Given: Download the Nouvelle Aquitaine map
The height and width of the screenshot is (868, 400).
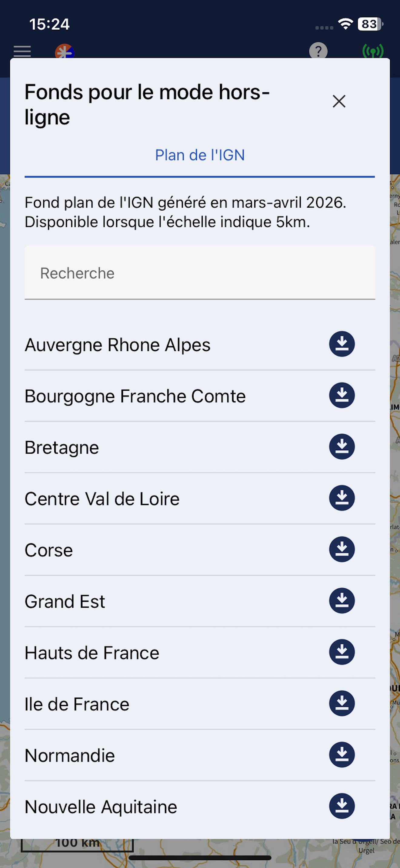Looking at the screenshot, I should [x=342, y=806].
